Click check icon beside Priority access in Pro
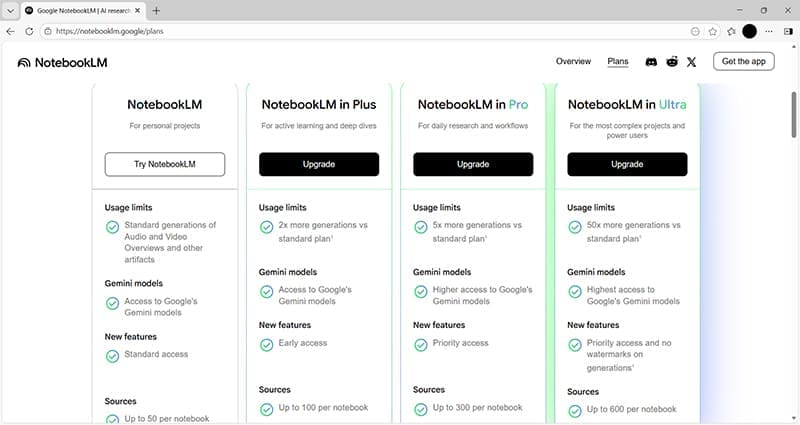Viewport: 800px width, 425px height. pos(420,345)
